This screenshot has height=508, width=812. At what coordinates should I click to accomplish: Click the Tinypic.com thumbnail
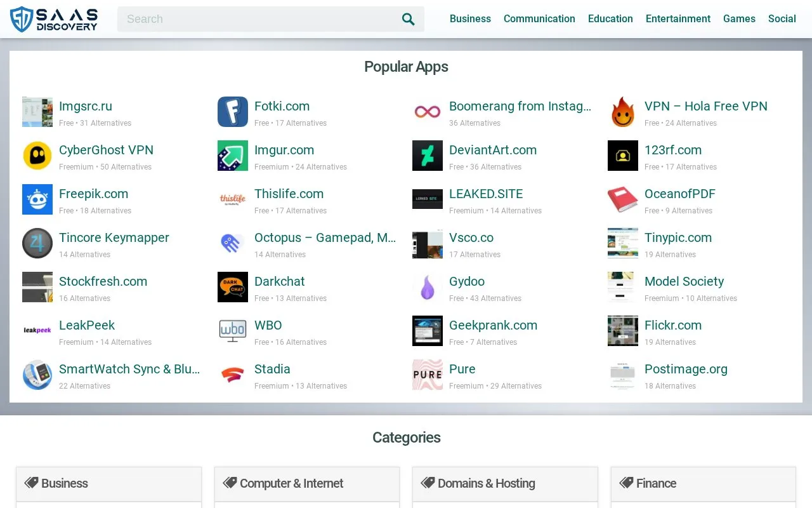pos(623,243)
